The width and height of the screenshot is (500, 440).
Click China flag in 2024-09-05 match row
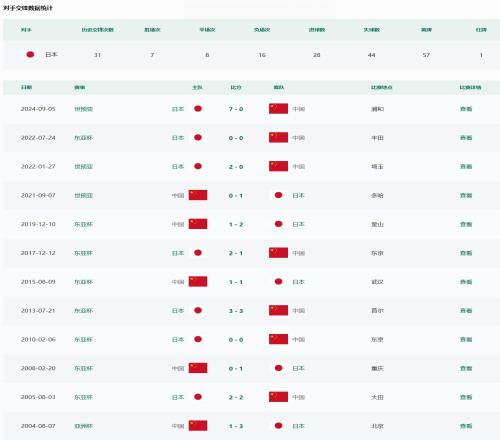pyautogui.click(x=278, y=109)
